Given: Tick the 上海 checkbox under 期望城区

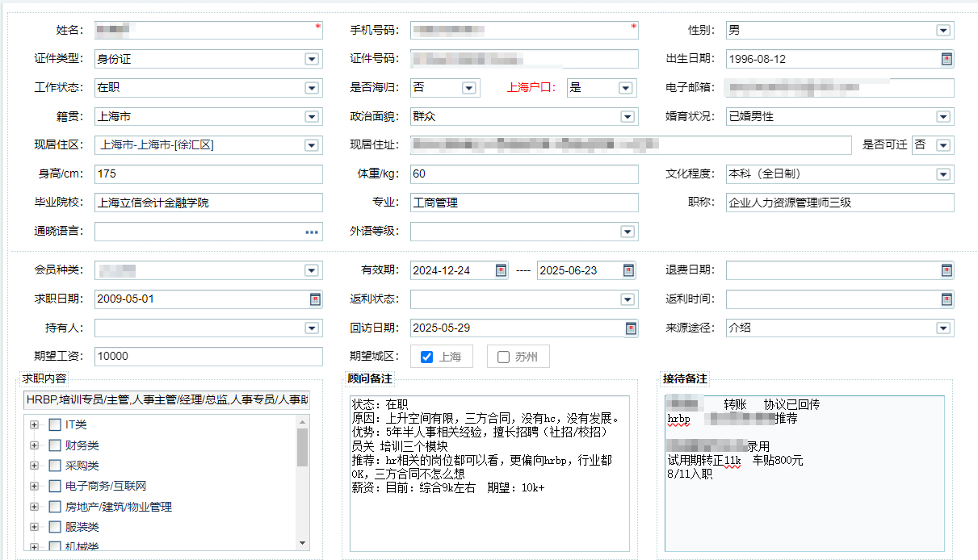Looking at the screenshot, I should (x=427, y=357).
